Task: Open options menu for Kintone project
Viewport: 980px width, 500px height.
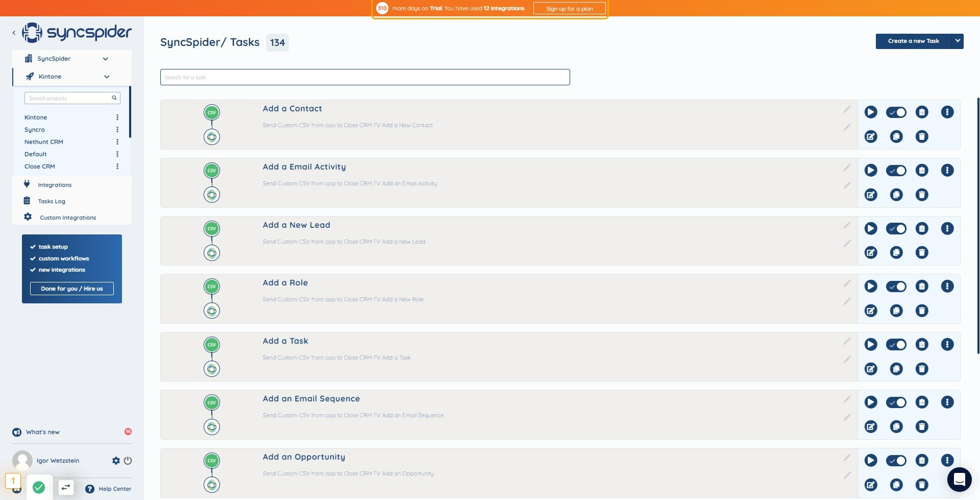Action: pos(117,117)
